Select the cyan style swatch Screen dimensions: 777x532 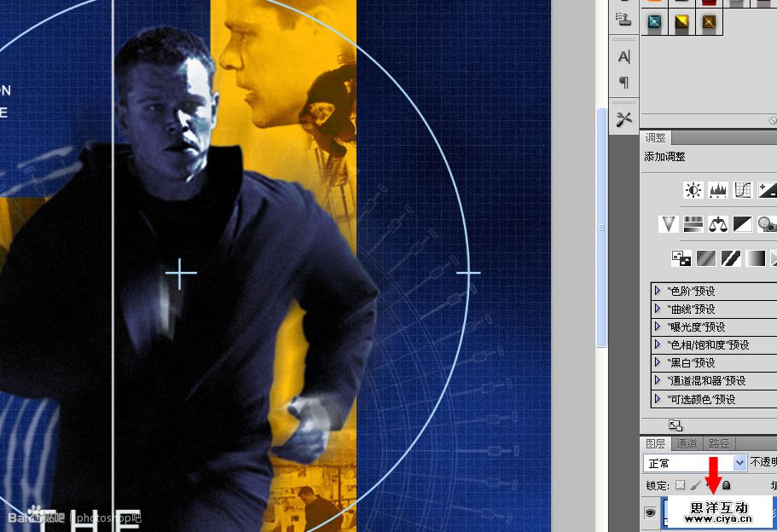[x=654, y=24]
